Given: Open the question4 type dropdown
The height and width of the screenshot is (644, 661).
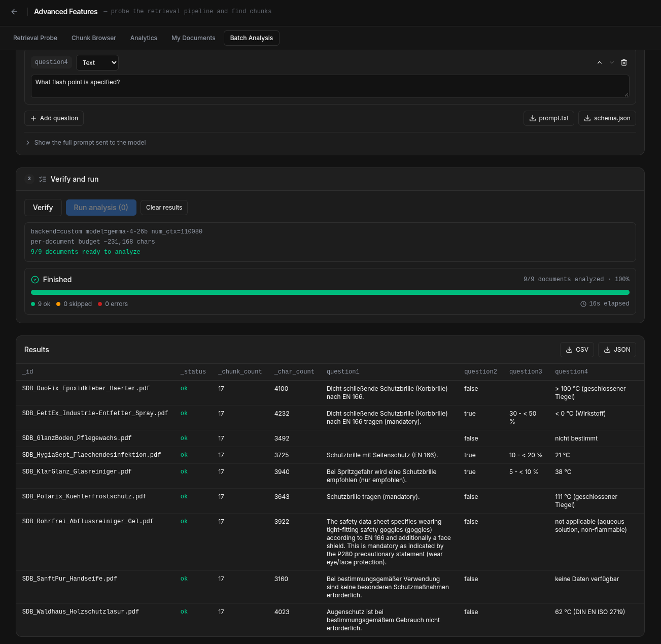Looking at the screenshot, I should tap(97, 62).
